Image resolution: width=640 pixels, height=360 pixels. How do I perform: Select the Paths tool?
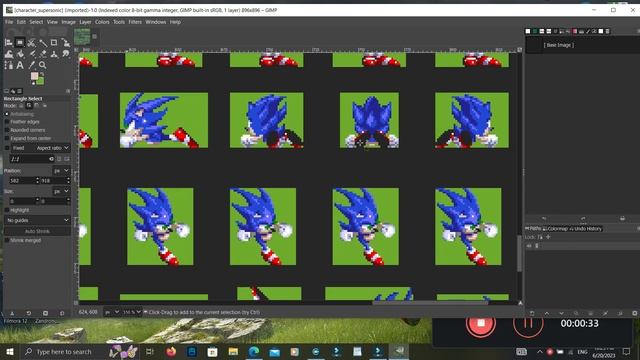[9, 65]
